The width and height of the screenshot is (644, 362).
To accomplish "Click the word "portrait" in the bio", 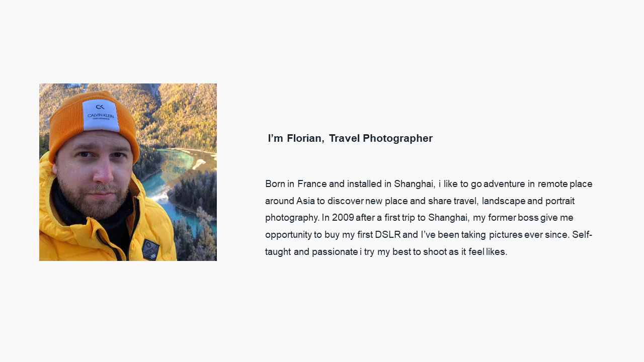I will pos(560,201).
